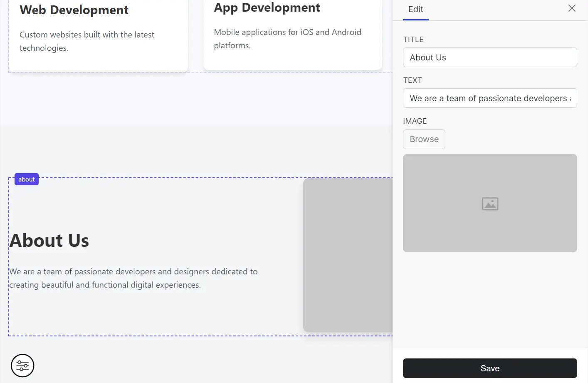Click Browse to upload an image
This screenshot has height=383, width=588.
[424, 139]
